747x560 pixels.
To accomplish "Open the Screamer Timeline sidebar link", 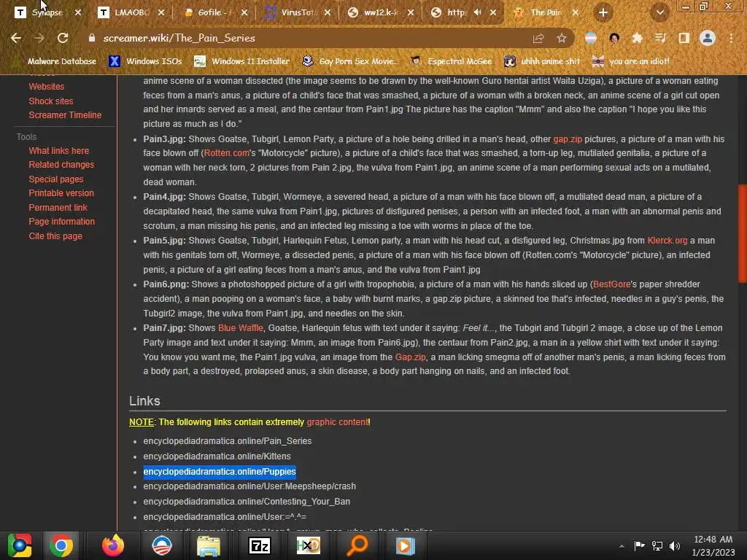I will point(65,115).
